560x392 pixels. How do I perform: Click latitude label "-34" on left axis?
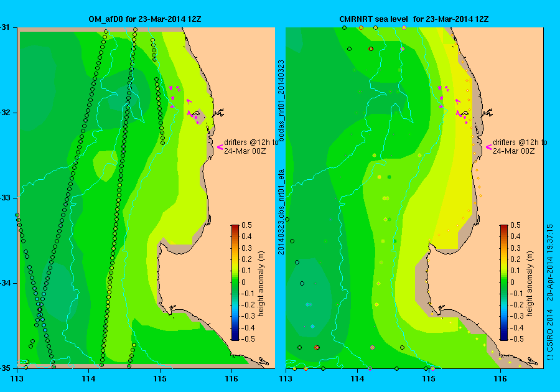click(6, 283)
